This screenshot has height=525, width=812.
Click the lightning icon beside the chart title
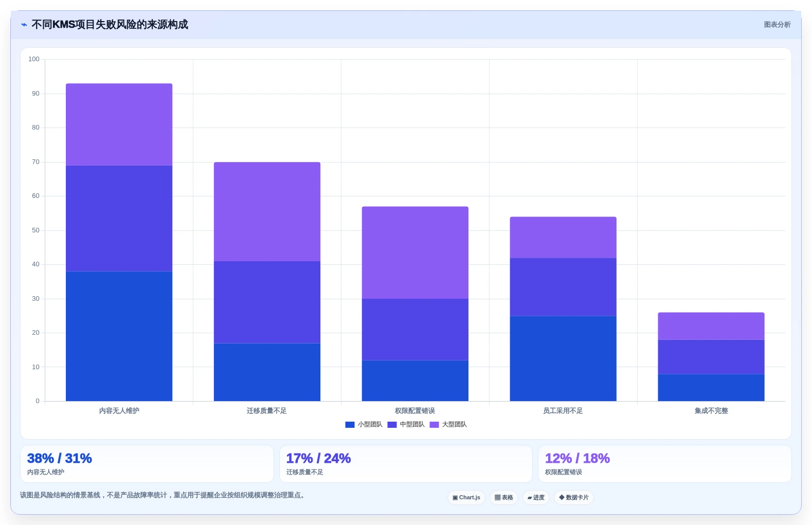(24, 25)
